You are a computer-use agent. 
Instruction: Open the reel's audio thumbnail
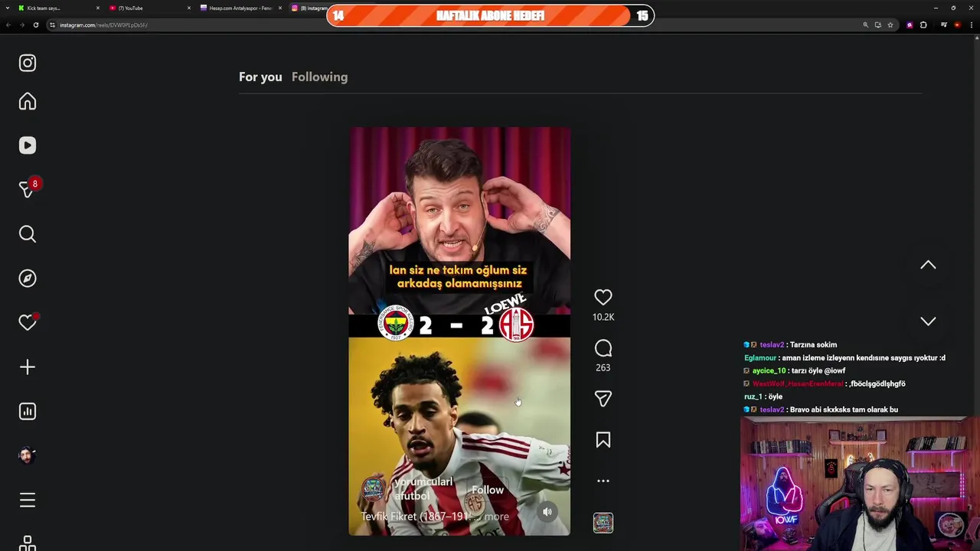(x=603, y=523)
